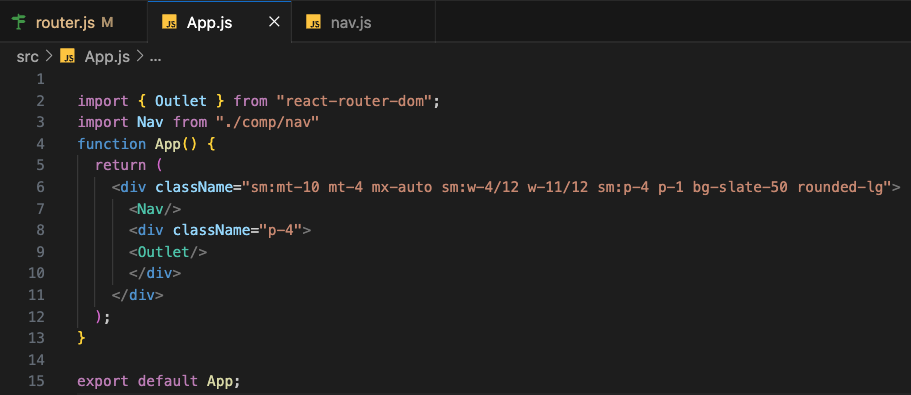This screenshot has height=395, width=911.
Task: Click the "./comp/nav" import path
Action: 266,123
